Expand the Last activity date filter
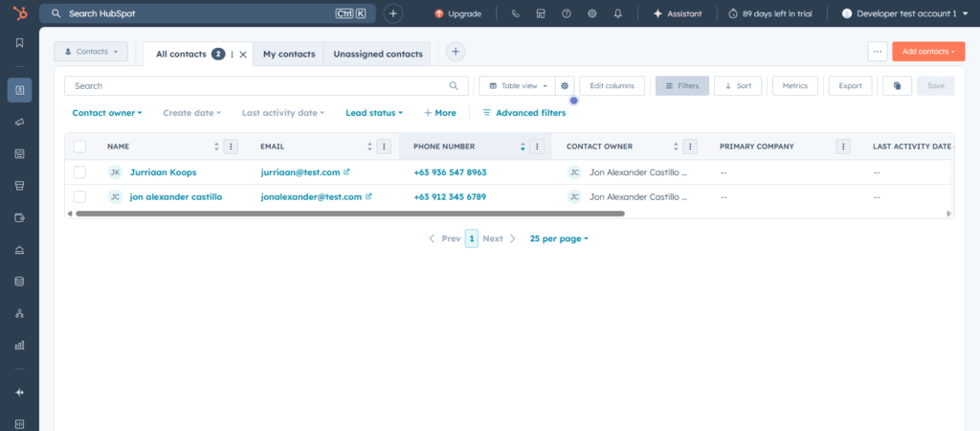980x431 pixels. 283,113
